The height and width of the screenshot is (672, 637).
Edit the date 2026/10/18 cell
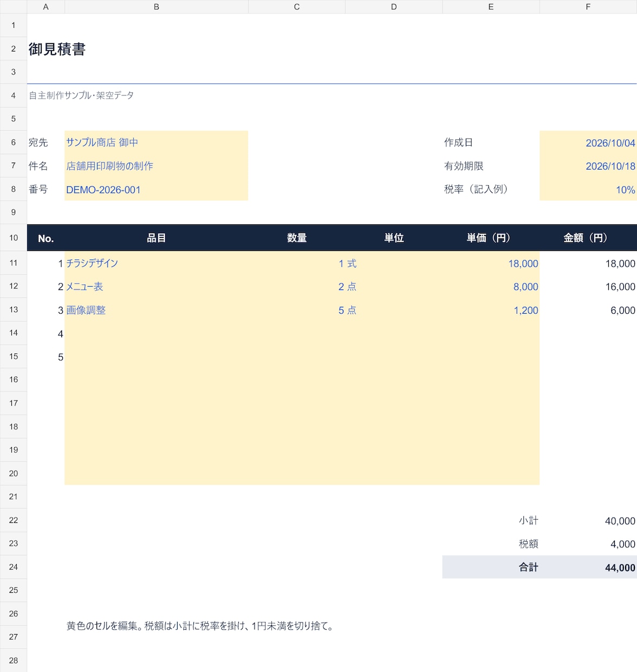pos(588,166)
